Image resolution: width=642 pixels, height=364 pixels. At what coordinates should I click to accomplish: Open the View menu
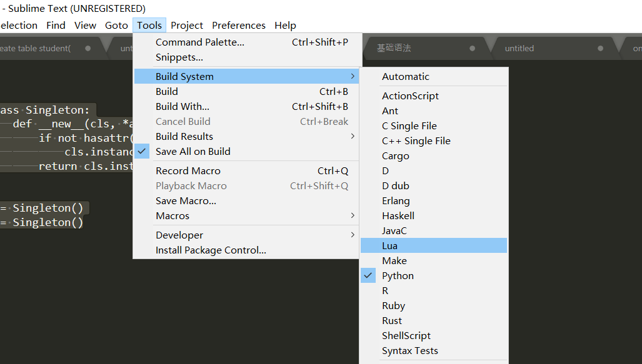85,26
